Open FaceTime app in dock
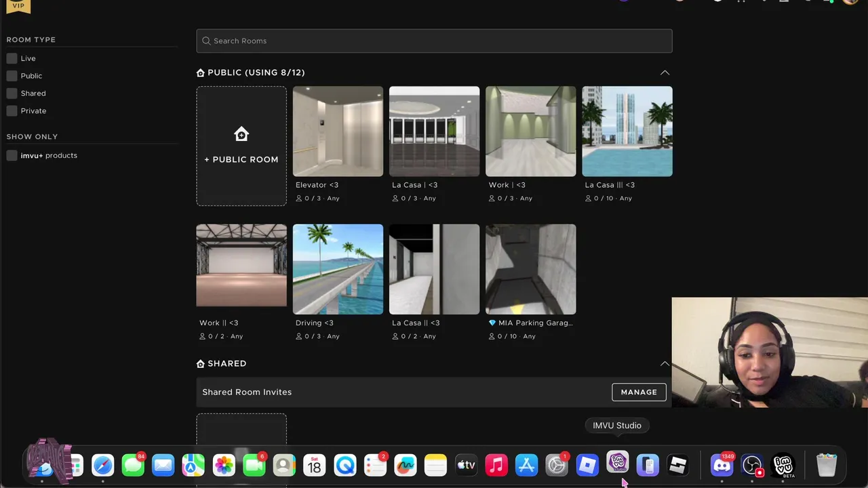868x488 pixels. pyautogui.click(x=254, y=465)
